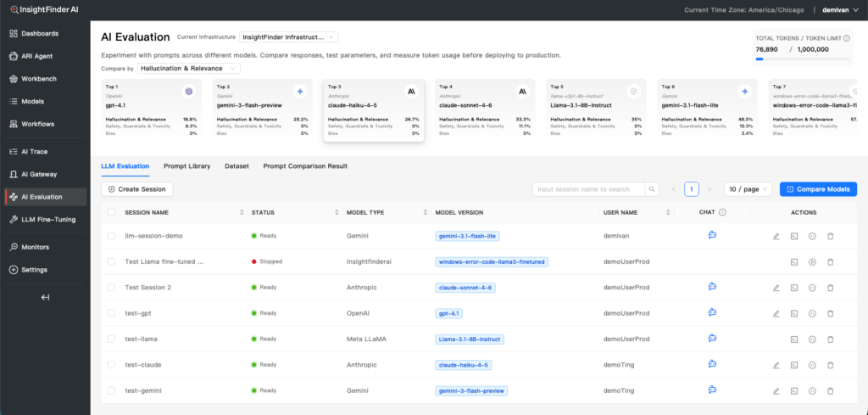This screenshot has height=415, width=868.
Task: Switch to the Prompt Library tab
Action: click(x=186, y=166)
